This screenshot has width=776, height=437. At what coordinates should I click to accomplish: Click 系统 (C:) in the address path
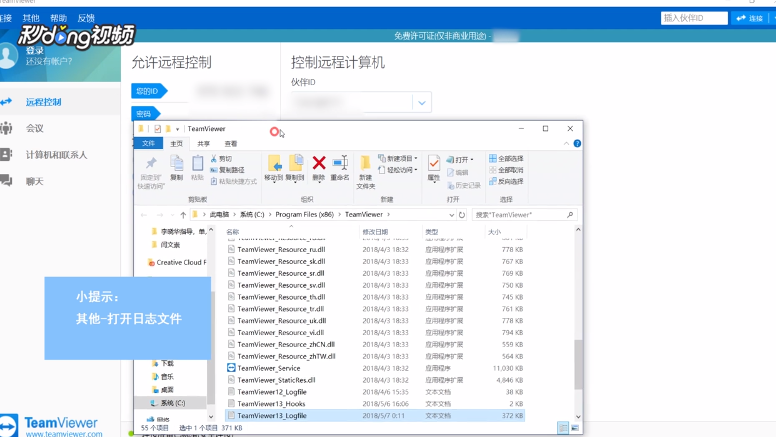pyautogui.click(x=252, y=214)
